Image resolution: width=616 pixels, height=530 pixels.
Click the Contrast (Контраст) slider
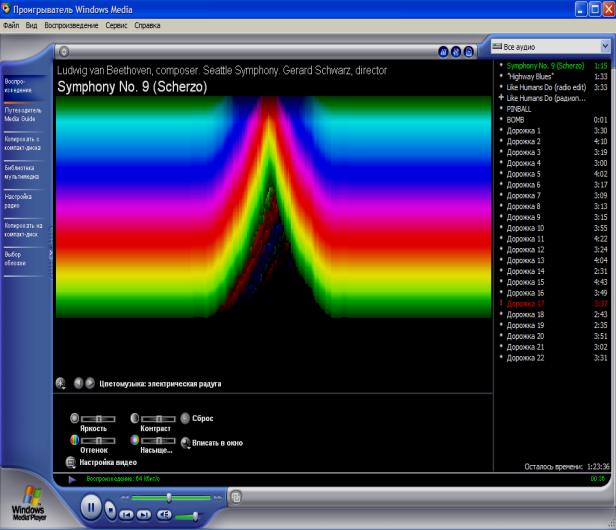pyautogui.click(x=158, y=419)
